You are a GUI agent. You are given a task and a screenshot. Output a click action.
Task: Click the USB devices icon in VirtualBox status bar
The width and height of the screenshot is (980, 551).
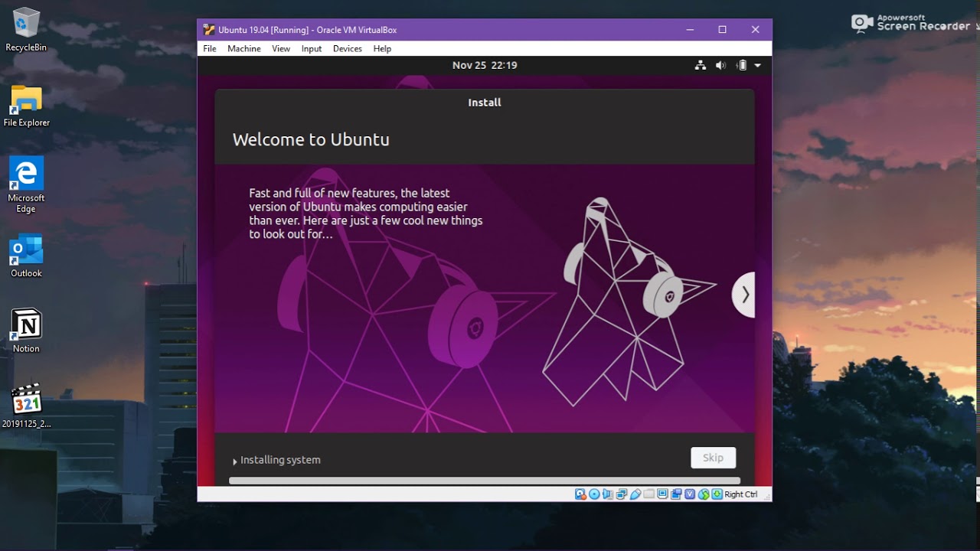[x=635, y=494]
